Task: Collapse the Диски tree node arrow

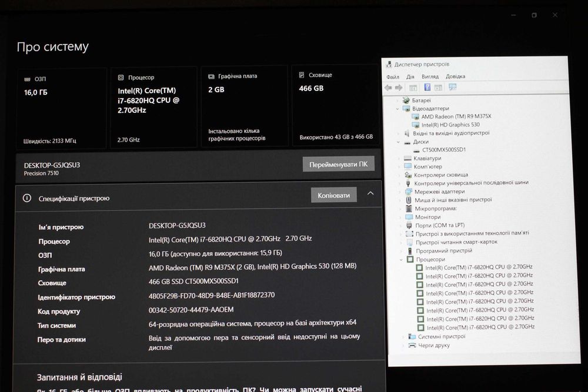Action: (398, 142)
